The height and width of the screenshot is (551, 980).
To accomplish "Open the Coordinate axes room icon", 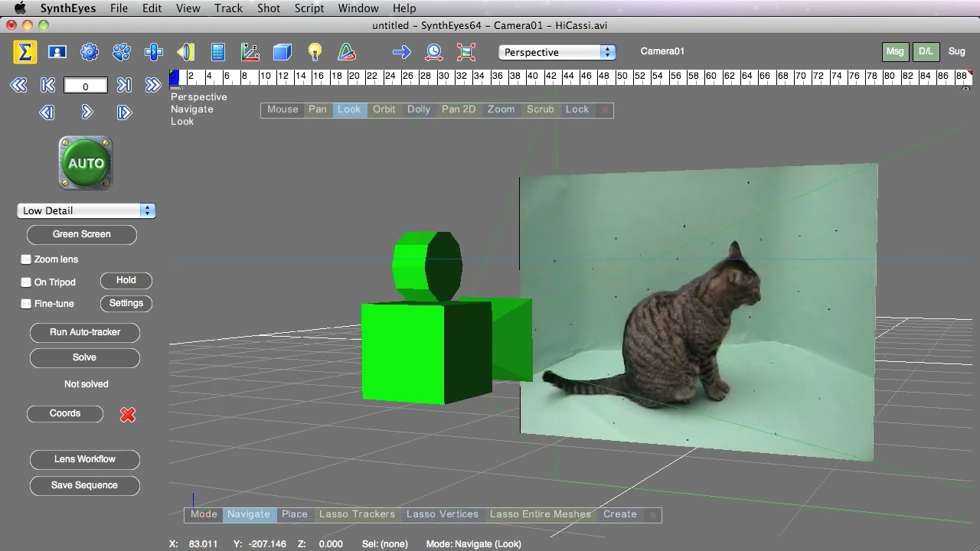I will point(250,52).
